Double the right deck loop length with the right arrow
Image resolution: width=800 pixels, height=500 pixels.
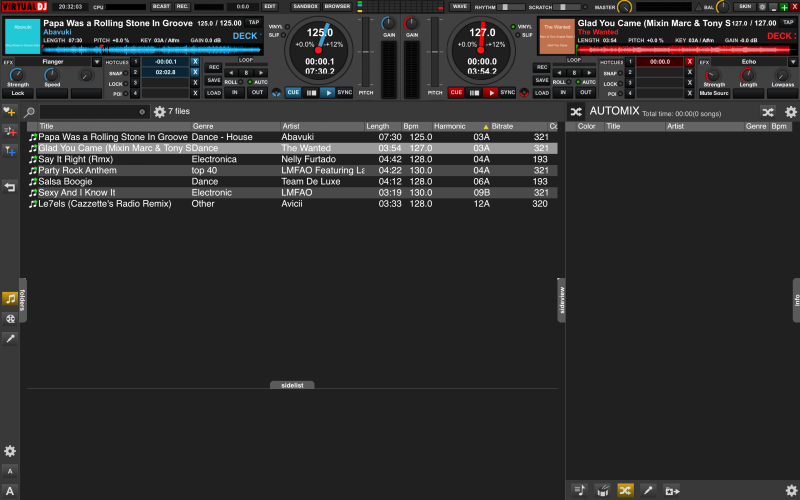tap(589, 72)
